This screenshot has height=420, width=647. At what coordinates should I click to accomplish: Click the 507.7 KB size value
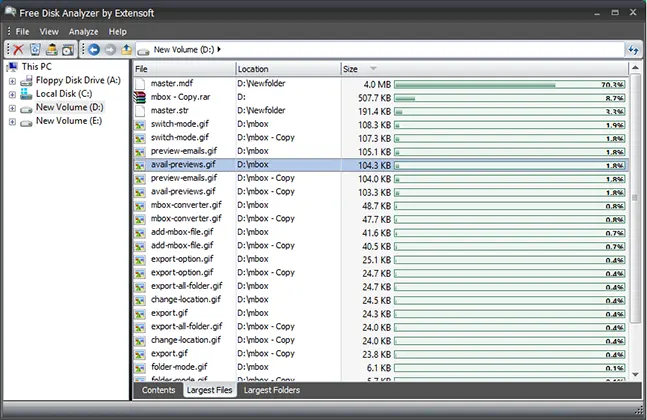[x=375, y=98]
